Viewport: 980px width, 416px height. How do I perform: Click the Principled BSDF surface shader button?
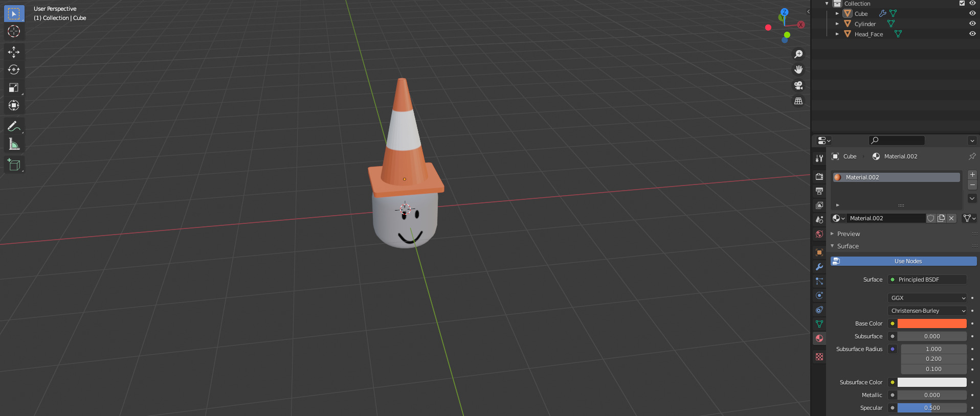pos(927,280)
